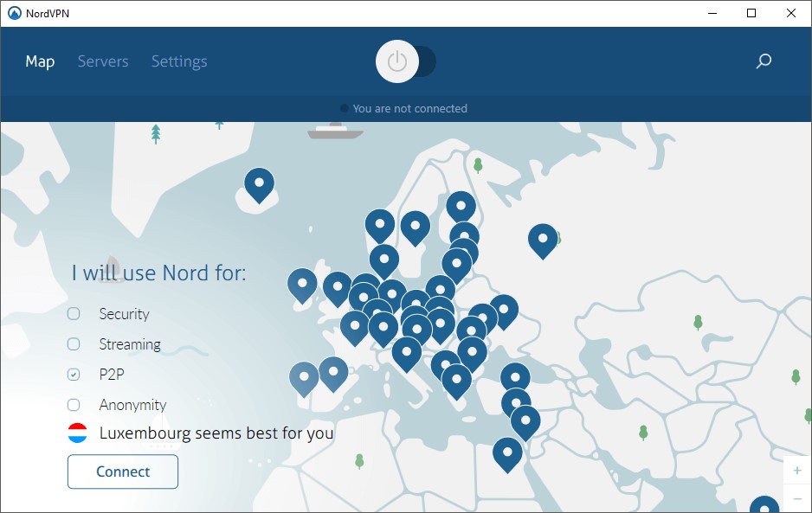The image size is (812, 513).
Task: Select the Finland server pin
Action: coord(461,206)
